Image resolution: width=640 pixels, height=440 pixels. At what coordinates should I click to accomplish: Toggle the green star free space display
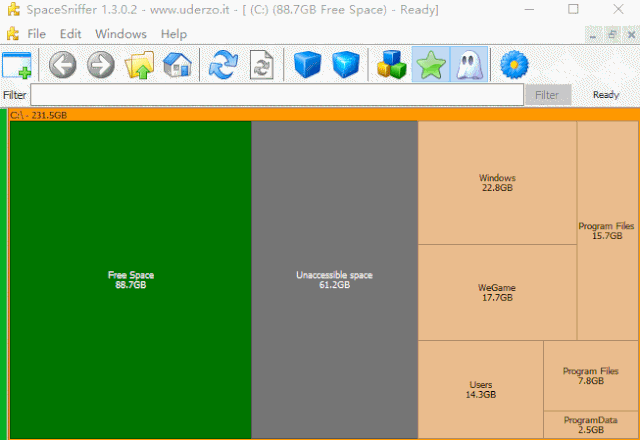coord(430,66)
